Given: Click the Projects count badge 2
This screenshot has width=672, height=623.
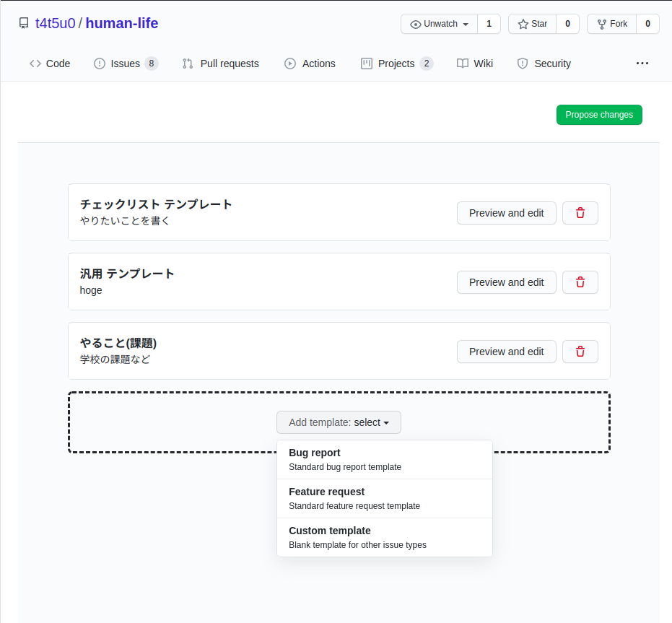Looking at the screenshot, I should 427,64.
